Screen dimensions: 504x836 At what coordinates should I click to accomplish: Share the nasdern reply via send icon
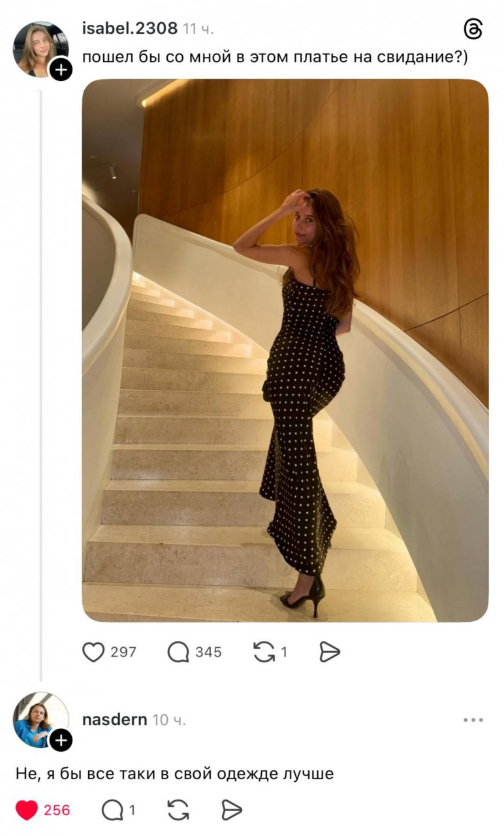coord(231,811)
